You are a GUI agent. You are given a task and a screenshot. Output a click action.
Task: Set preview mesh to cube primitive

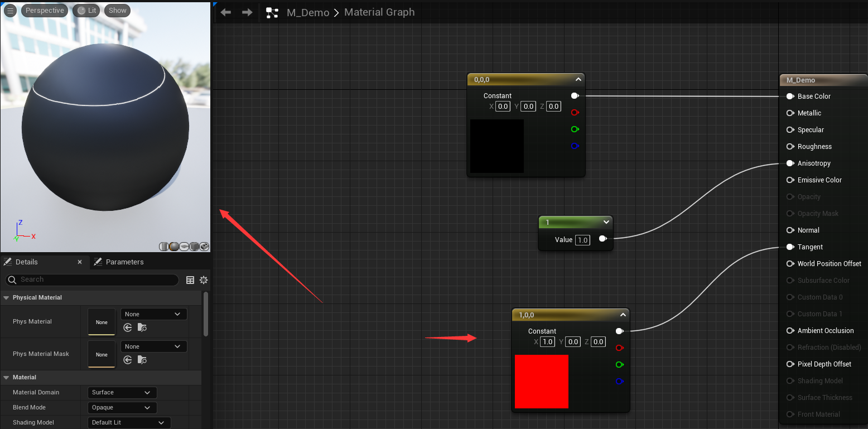[194, 247]
